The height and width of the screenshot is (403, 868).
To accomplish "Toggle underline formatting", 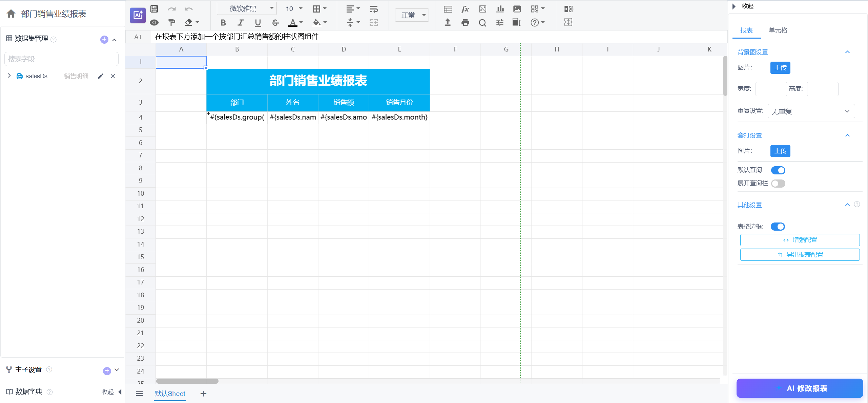I will click(x=258, y=23).
